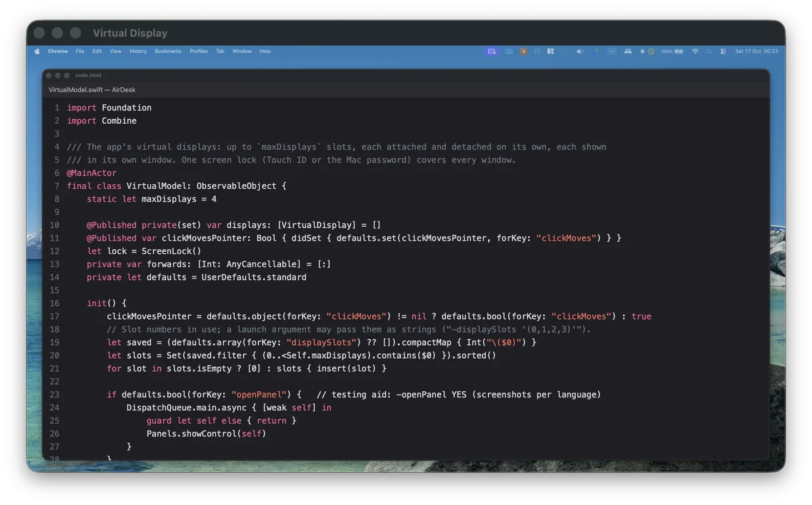The height and width of the screenshot is (505, 812).
Task: Open the window tiling grid icon
Action: tap(550, 51)
